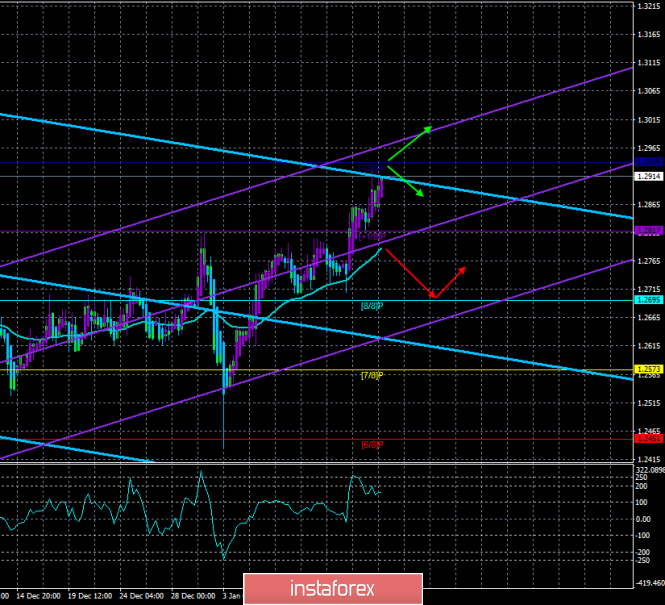Viewport: 665px width, 605px height.
Task: Click the 1.3015 price scale value
Action: [647, 120]
